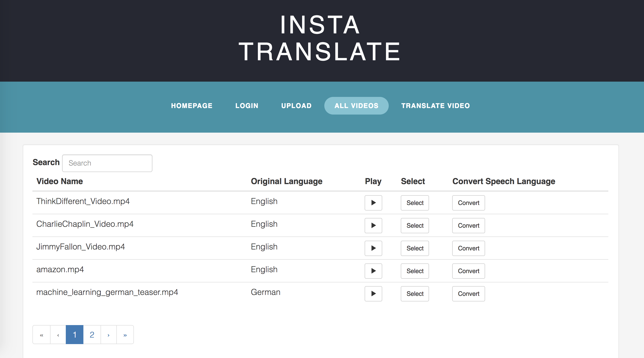Convert the CharlieChaplin_Video.mp4 speech language
This screenshot has width=644, height=358.
tap(468, 225)
